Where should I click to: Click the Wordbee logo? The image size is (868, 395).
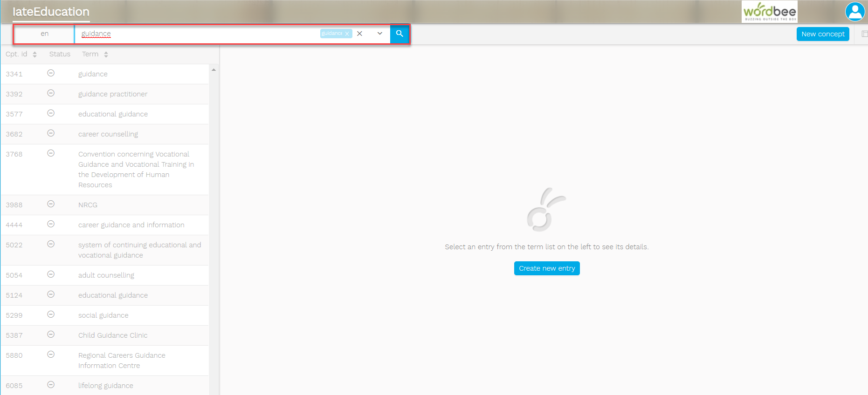coord(769,12)
